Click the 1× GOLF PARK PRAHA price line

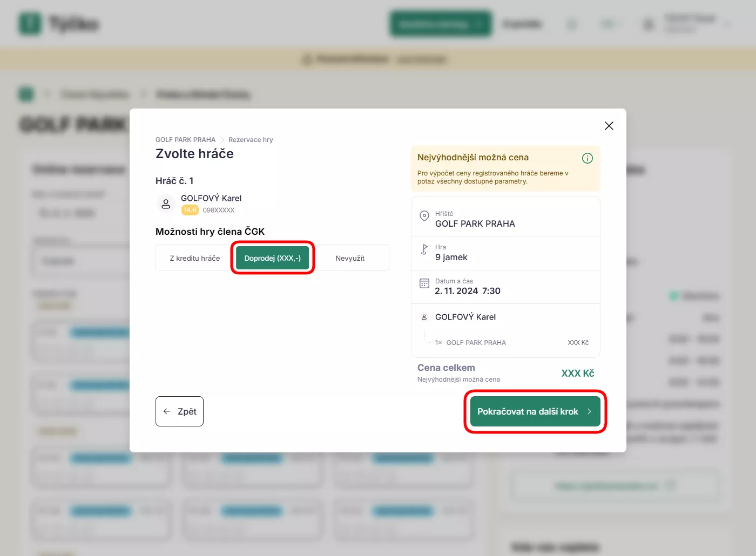pyautogui.click(x=511, y=343)
